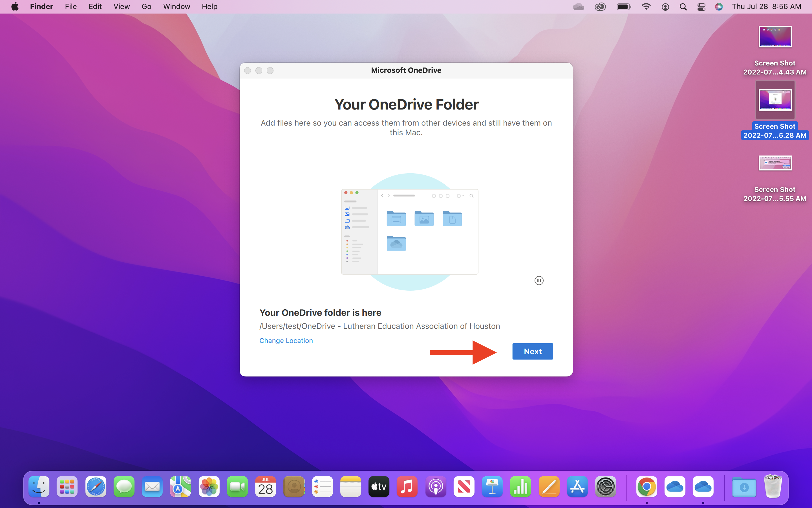Screen dimensions: 812x508
Task: Open Maps from the Dock
Action: (180, 486)
